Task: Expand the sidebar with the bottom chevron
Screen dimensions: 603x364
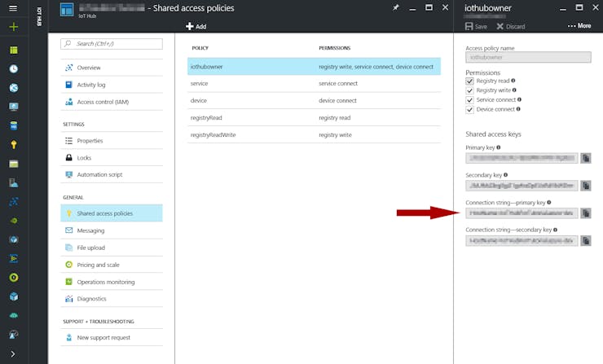Action: pyautogui.click(x=13, y=353)
